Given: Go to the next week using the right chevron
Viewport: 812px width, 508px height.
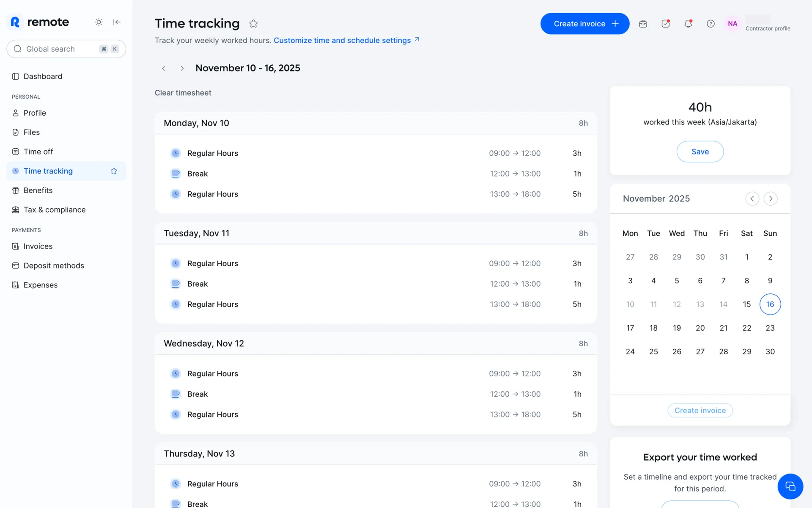Looking at the screenshot, I should click(x=182, y=68).
